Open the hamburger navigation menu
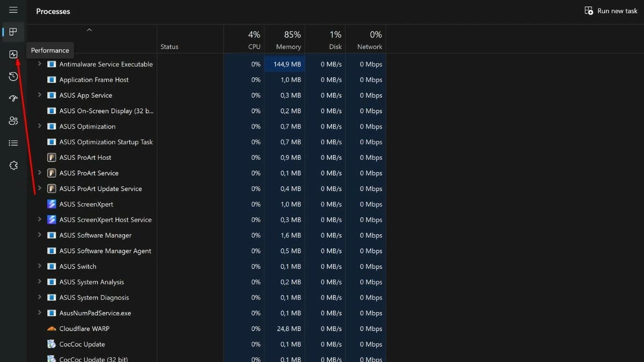This screenshot has height=362, width=644. point(13,11)
